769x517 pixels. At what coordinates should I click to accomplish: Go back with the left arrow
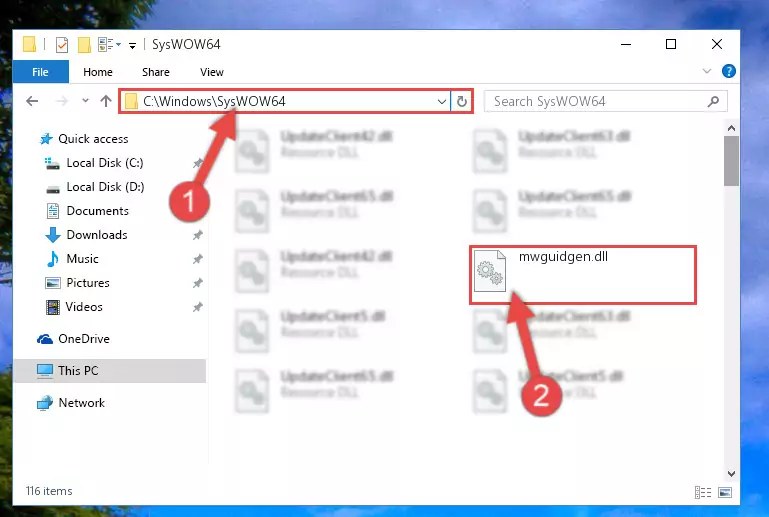coord(32,101)
